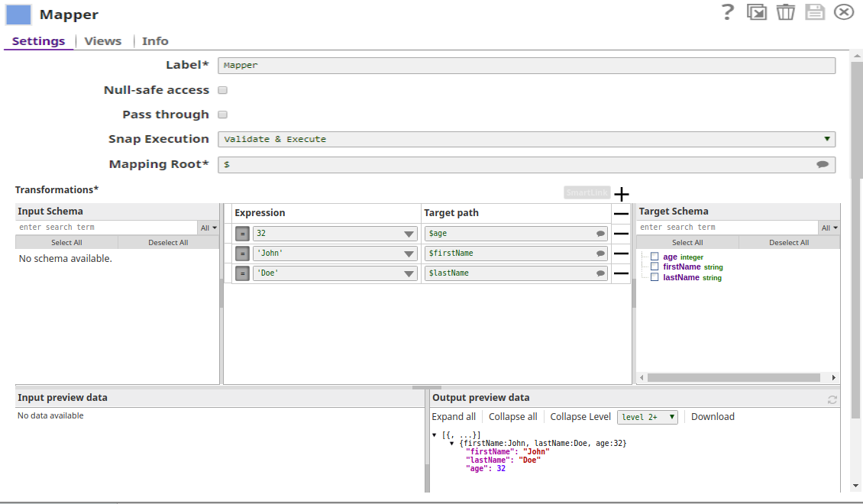Open the Snap Execution dropdown
The height and width of the screenshot is (504, 863).
(826, 139)
